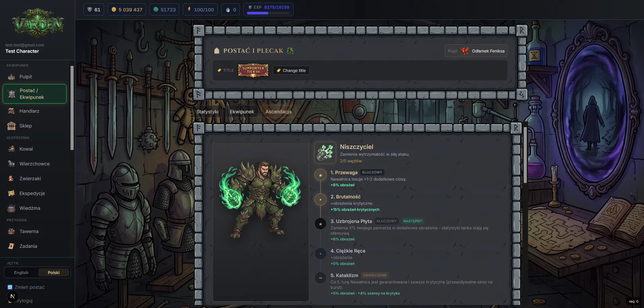Click the Kataklizm capstone node
This screenshot has width=644, height=308.
pyautogui.click(x=320, y=278)
